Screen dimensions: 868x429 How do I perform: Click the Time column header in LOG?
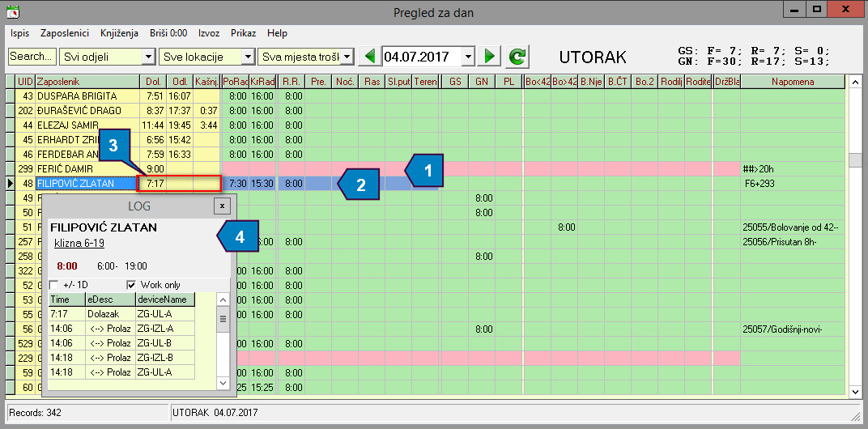(66, 299)
